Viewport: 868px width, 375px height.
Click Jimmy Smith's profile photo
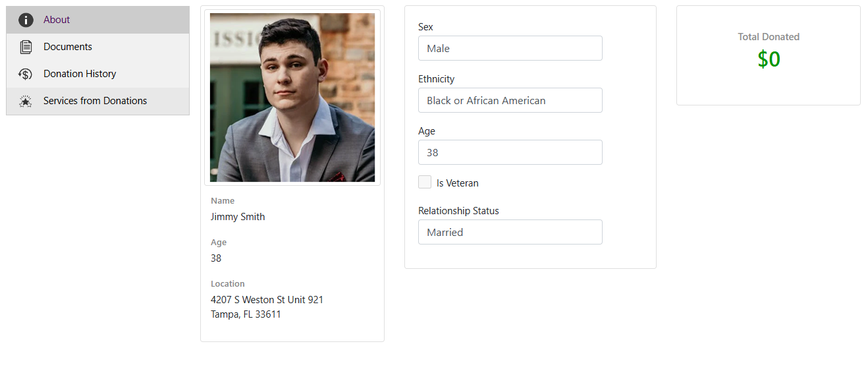(x=292, y=98)
